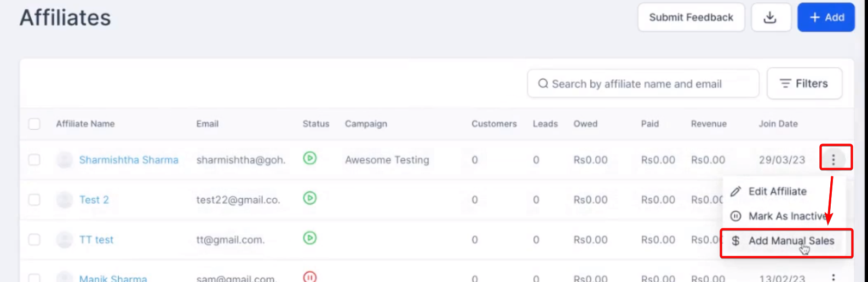Check the box for Manik Sharma row
This screenshot has height=282, width=868.
[34, 278]
